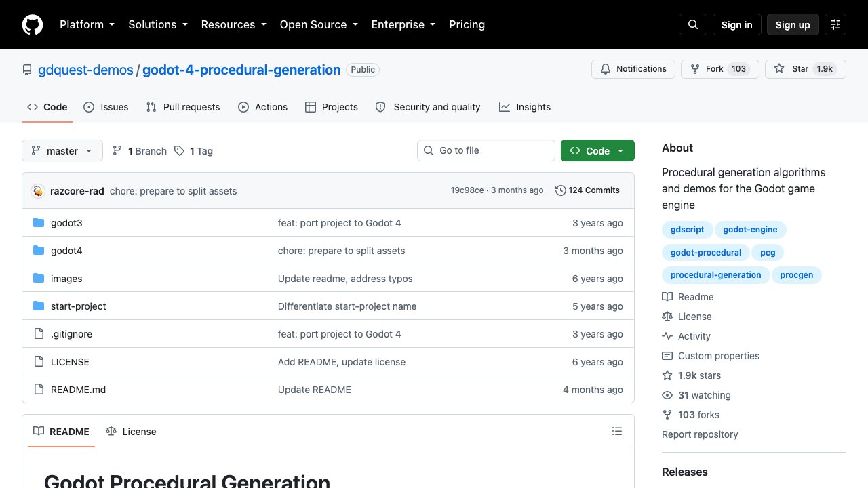Open the procgen topic tag

click(x=797, y=275)
